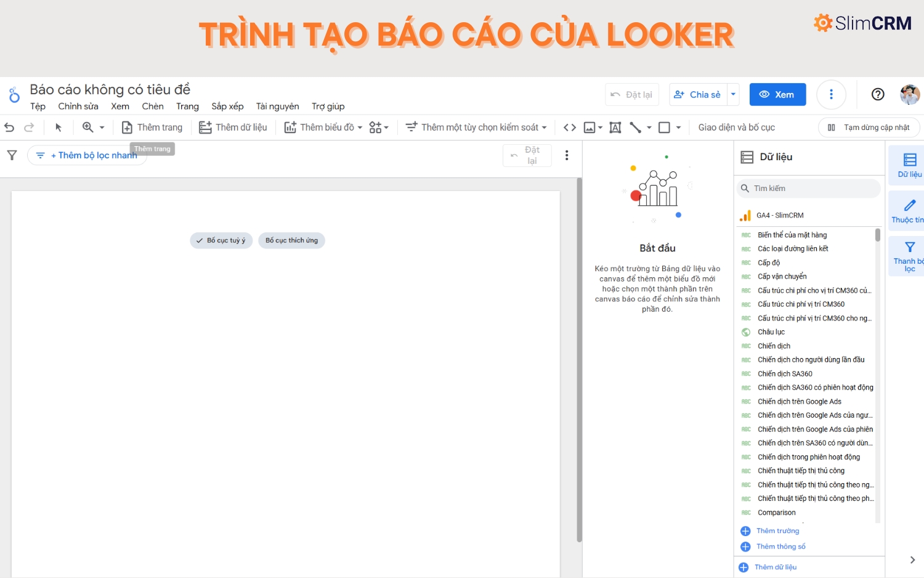Open the help question mark icon

[x=878, y=94]
